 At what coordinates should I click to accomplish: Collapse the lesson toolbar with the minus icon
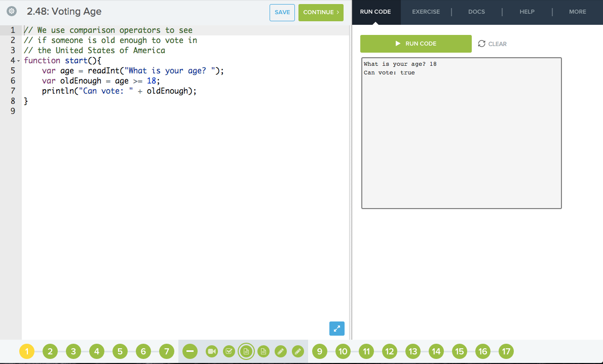click(x=189, y=351)
